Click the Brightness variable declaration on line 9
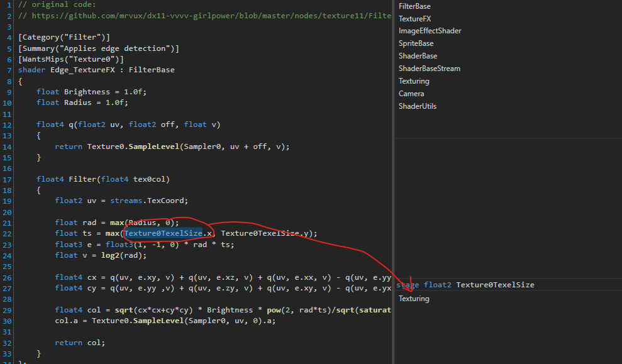Image resolution: width=622 pixels, height=364 pixels. (x=91, y=92)
